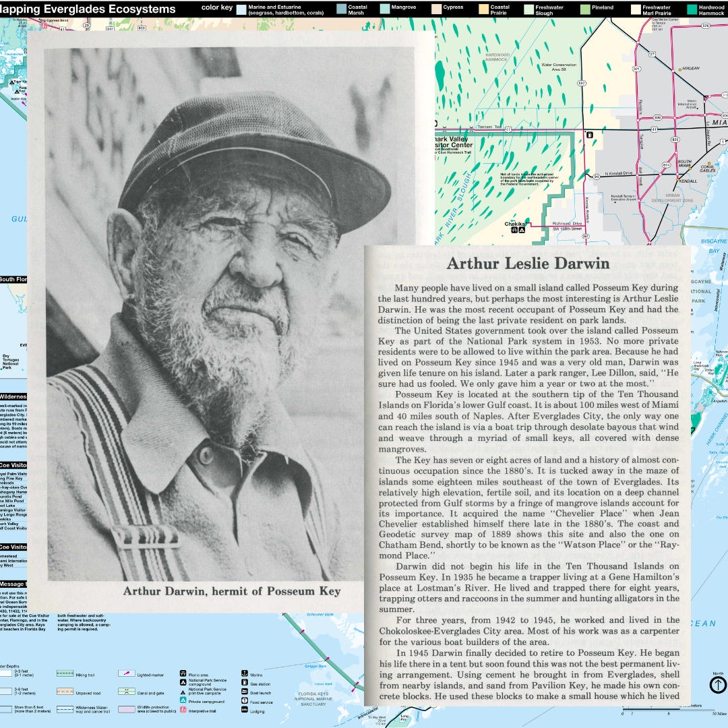Click the 'Mapping Everglades Ecosystems' title
This screenshot has width=728, height=728.
coord(88,9)
